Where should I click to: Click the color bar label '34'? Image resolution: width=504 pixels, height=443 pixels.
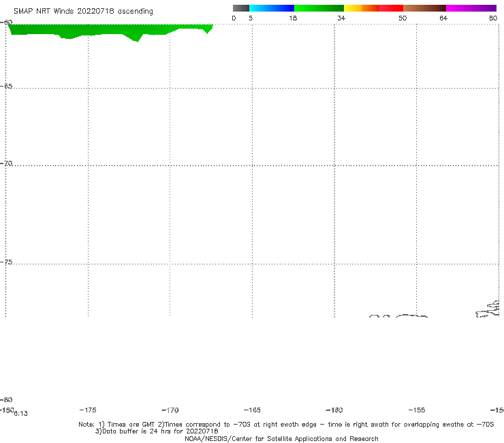click(341, 18)
